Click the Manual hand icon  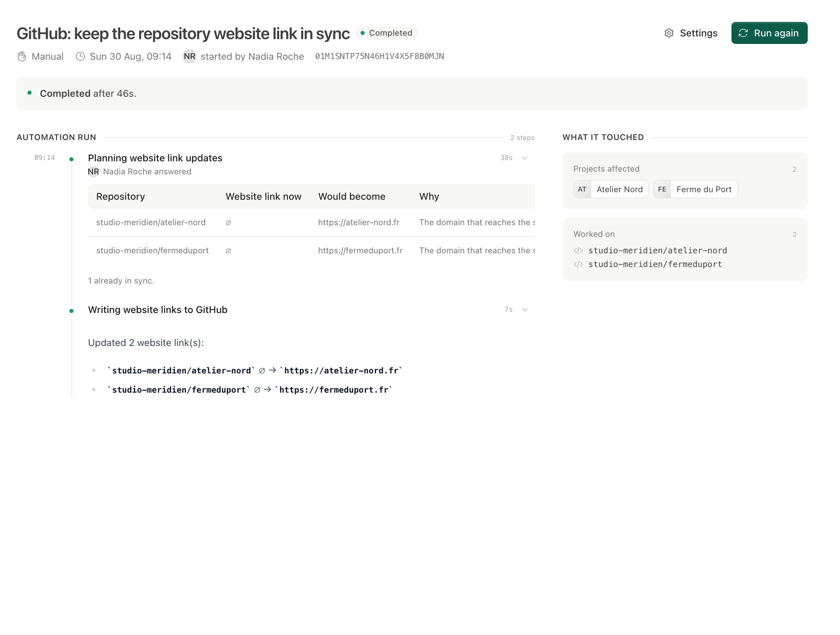(22, 57)
